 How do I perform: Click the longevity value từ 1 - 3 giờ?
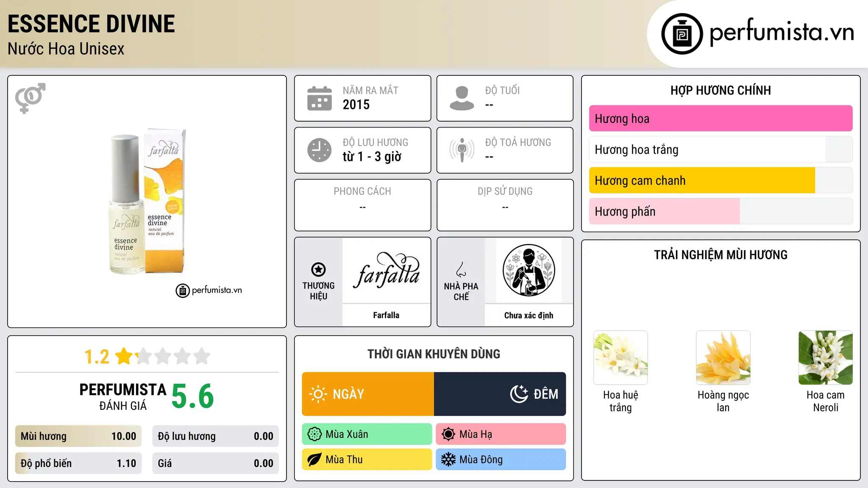coord(372,157)
